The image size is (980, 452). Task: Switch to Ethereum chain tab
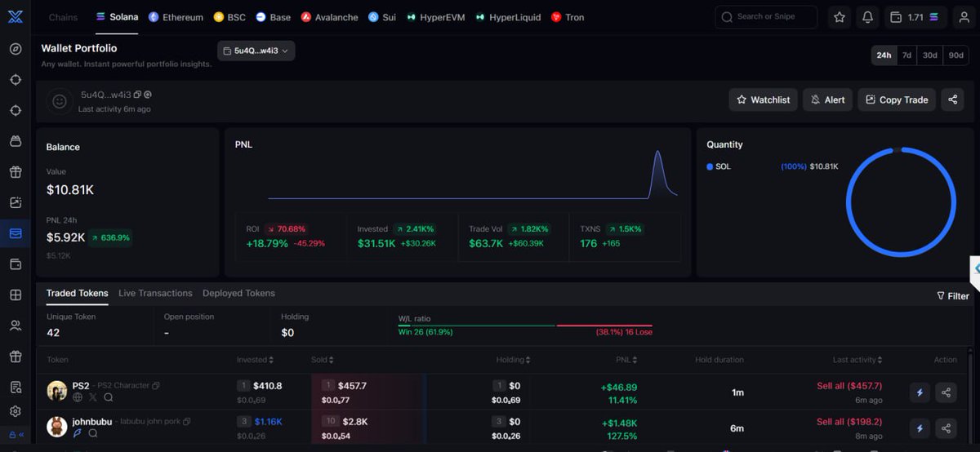(176, 17)
